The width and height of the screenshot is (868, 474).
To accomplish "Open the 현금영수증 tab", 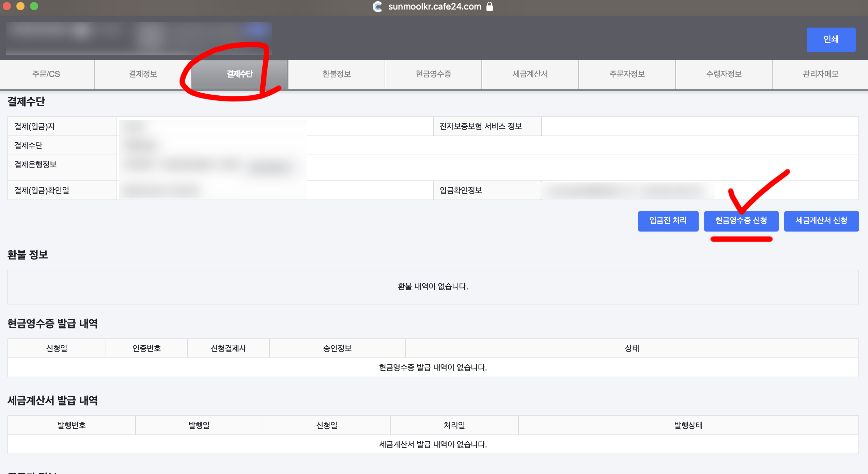I will [x=433, y=74].
